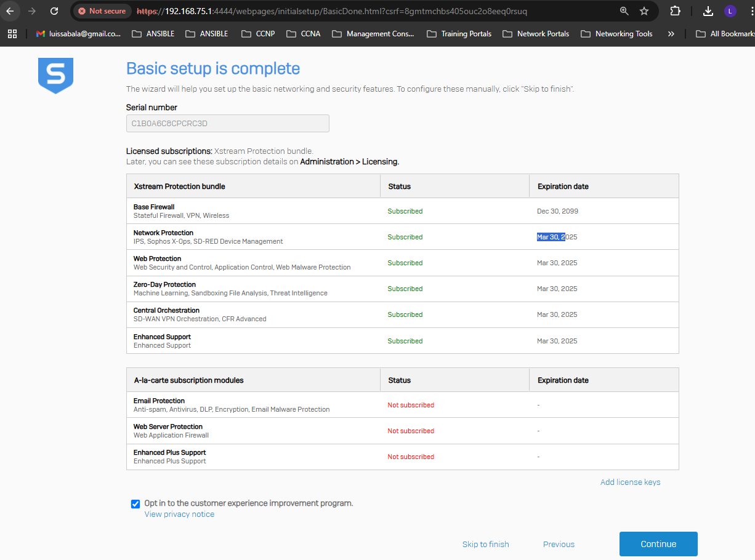
Task: Open the Training Portals bookmark folder
Action: pos(459,34)
